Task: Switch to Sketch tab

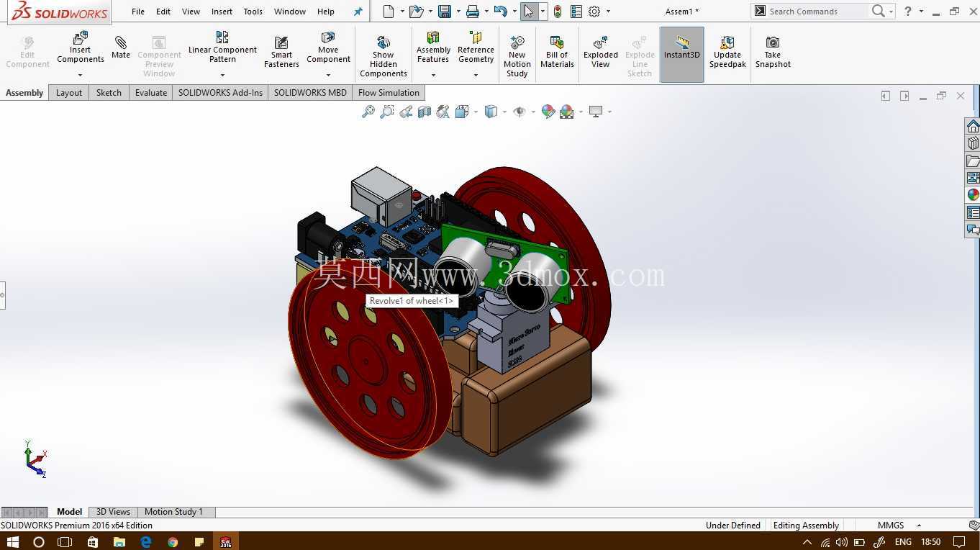Action: tap(109, 93)
